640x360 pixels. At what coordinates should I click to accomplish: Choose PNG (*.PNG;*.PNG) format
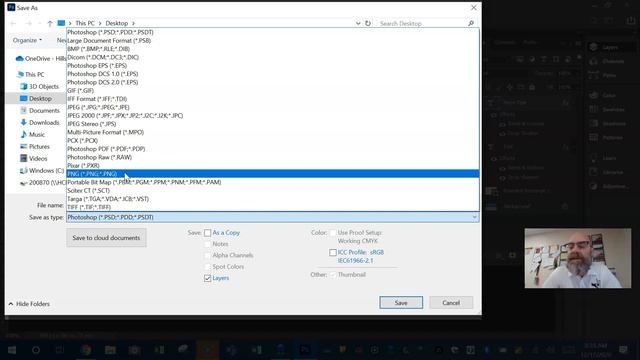tap(273, 174)
